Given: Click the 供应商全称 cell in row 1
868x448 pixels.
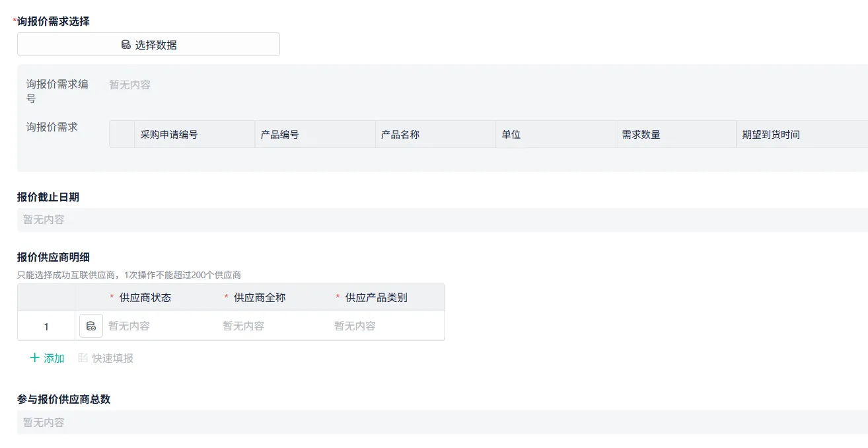Looking at the screenshot, I should coord(243,326).
